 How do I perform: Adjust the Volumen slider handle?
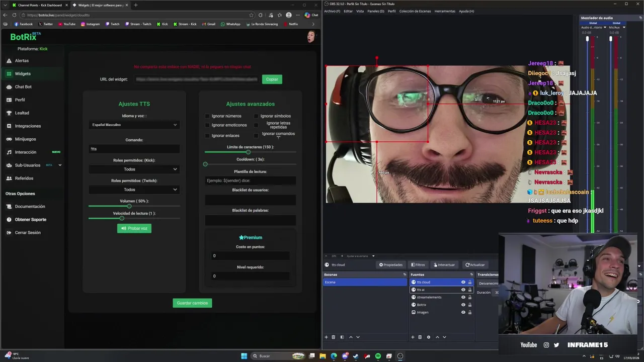[x=129, y=206]
